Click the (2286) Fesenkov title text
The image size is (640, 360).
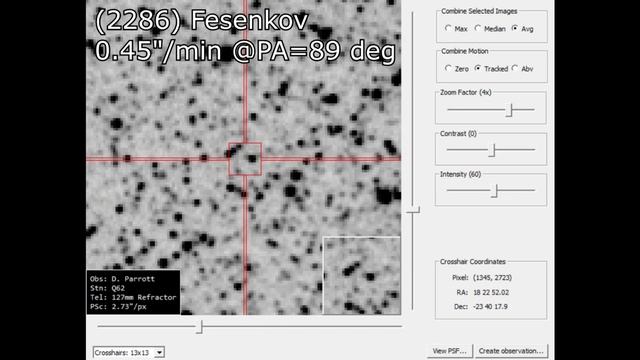[201, 21]
